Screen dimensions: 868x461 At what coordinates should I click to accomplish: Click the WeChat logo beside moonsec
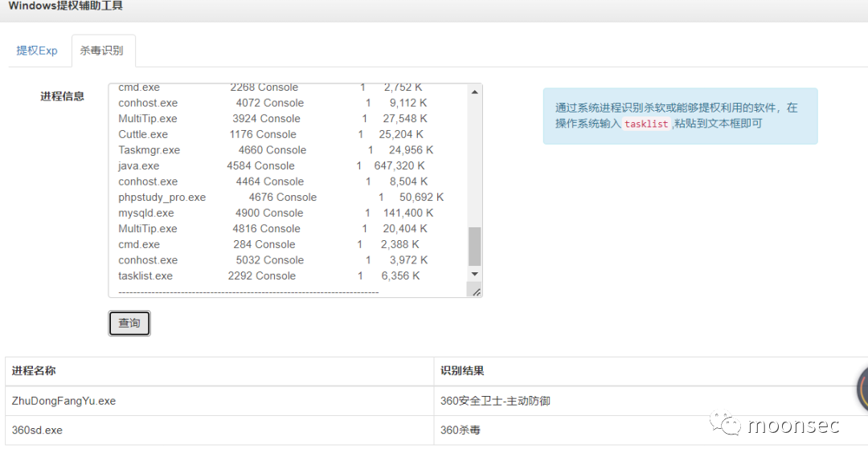[730, 425]
